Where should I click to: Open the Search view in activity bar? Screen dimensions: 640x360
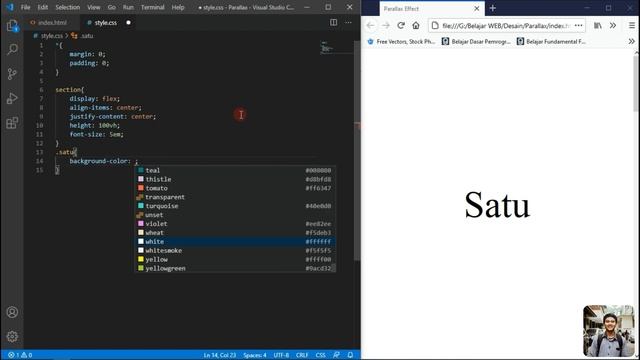coord(12,49)
